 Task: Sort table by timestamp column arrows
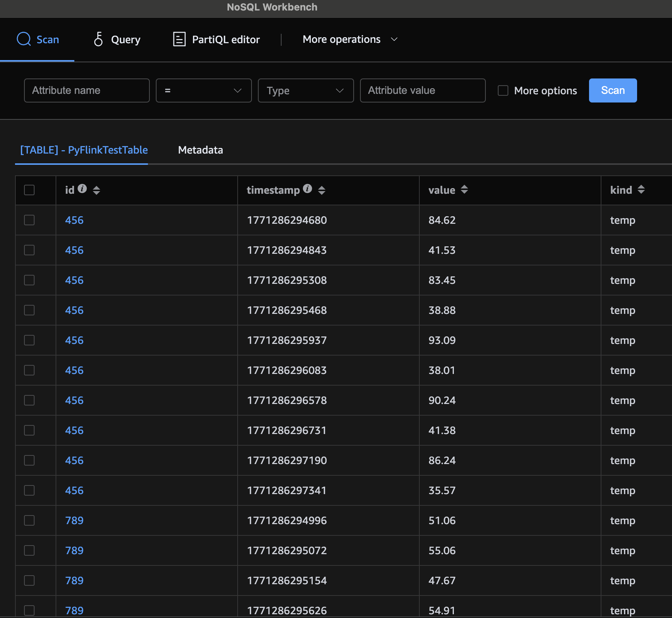322,190
